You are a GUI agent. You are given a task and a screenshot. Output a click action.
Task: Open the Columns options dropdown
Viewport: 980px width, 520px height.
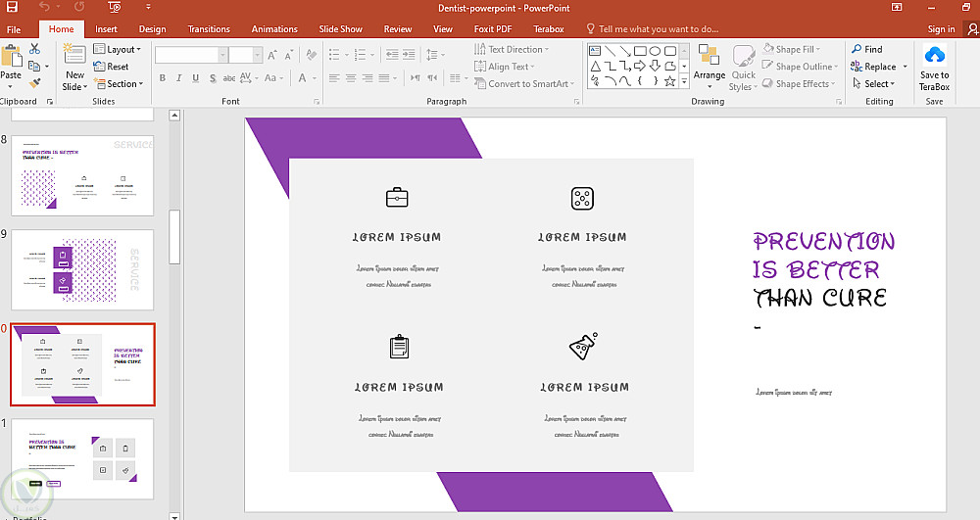[459, 78]
